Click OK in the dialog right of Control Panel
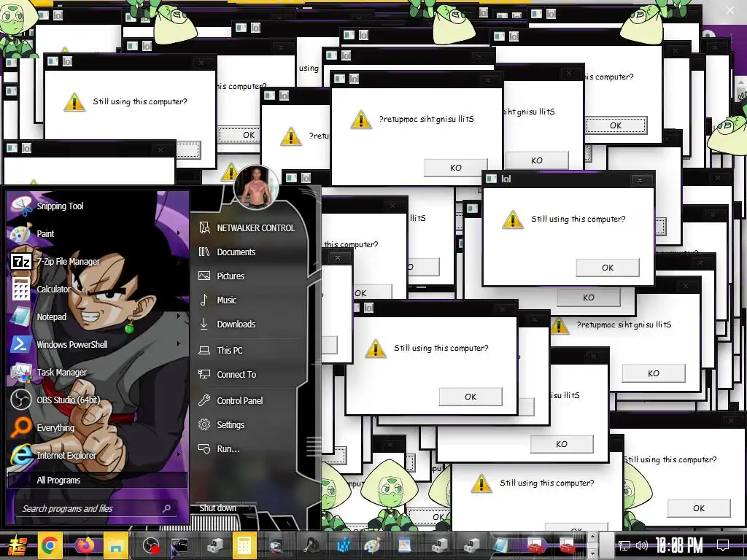The height and width of the screenshot is (560, 747). click(x=471, y=397)
